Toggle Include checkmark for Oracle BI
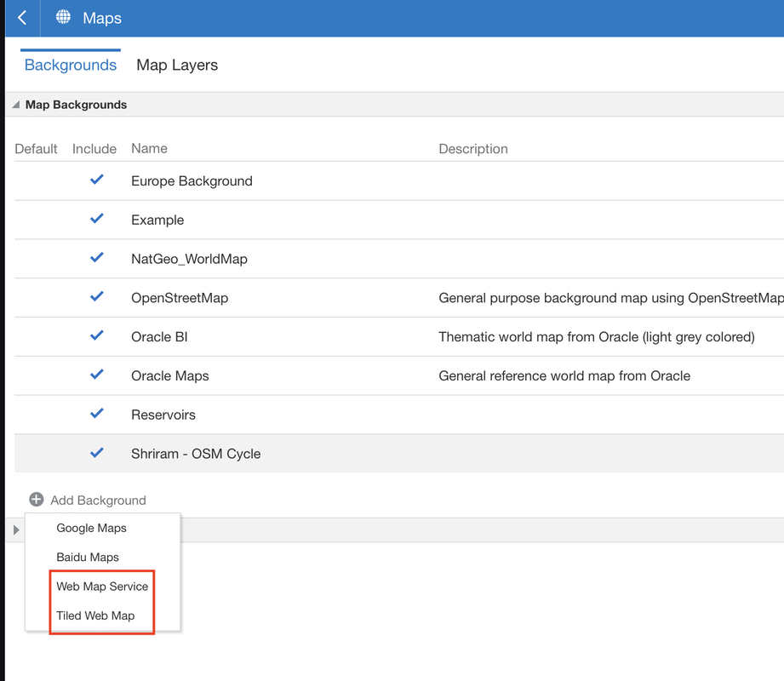 (96, 335)
